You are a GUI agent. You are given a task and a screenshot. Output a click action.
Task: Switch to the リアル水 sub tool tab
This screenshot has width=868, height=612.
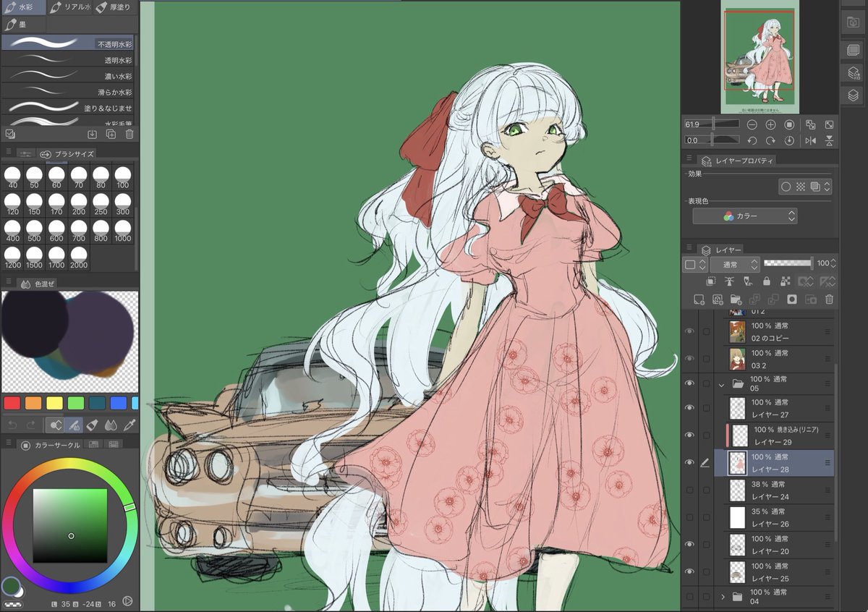[69, 7]
